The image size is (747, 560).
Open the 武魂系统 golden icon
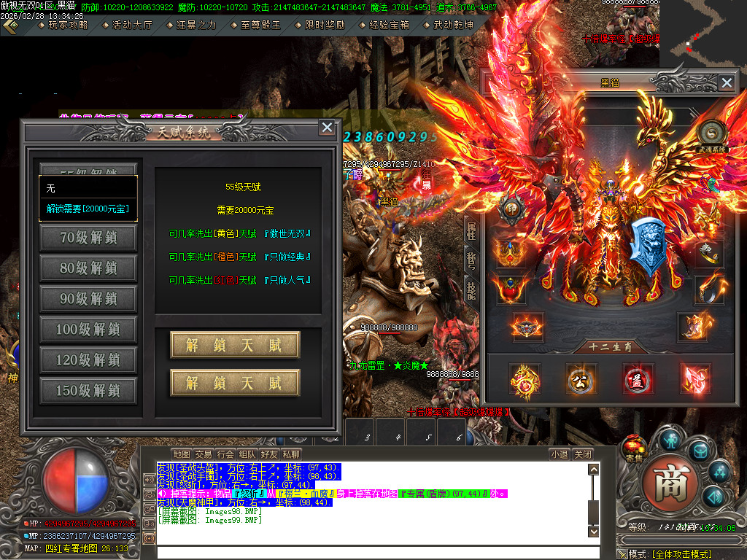pyautogui.click(x=711, y=133)
